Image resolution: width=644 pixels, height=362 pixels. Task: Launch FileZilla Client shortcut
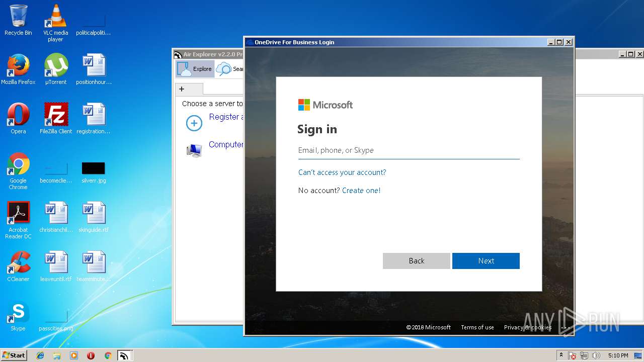[x=56, y=119]
